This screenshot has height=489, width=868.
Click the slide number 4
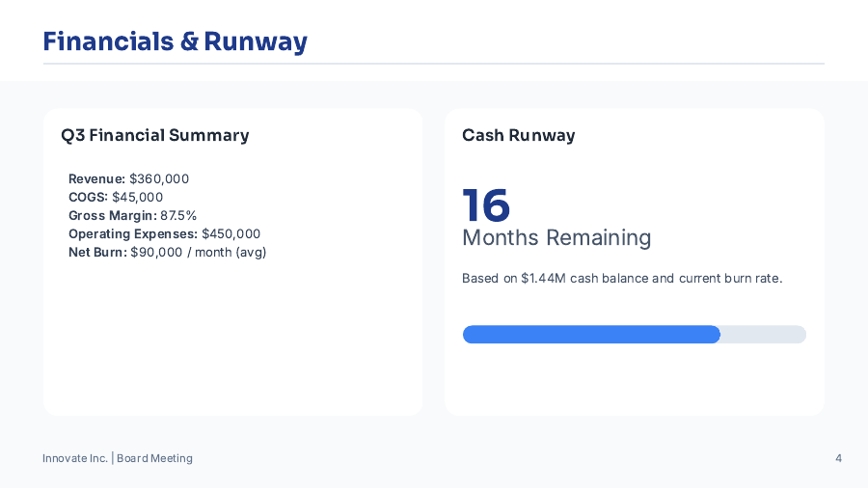[838, 458]
